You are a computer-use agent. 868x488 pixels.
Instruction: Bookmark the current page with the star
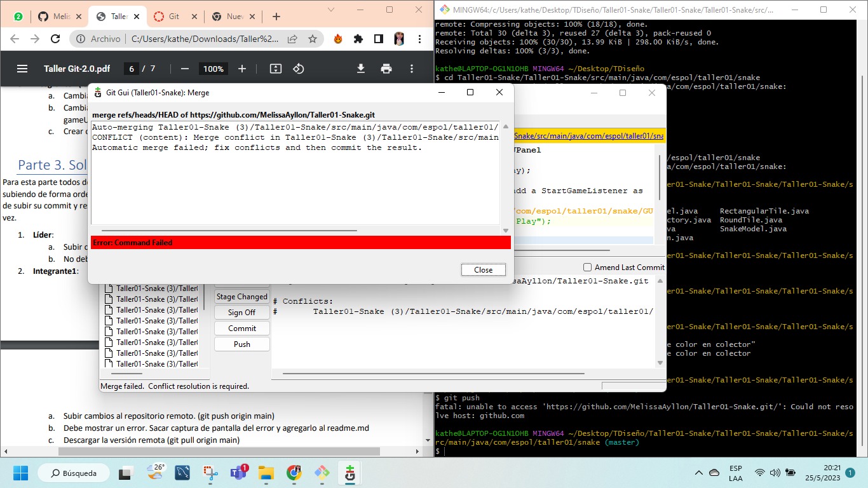click(312, 38)
